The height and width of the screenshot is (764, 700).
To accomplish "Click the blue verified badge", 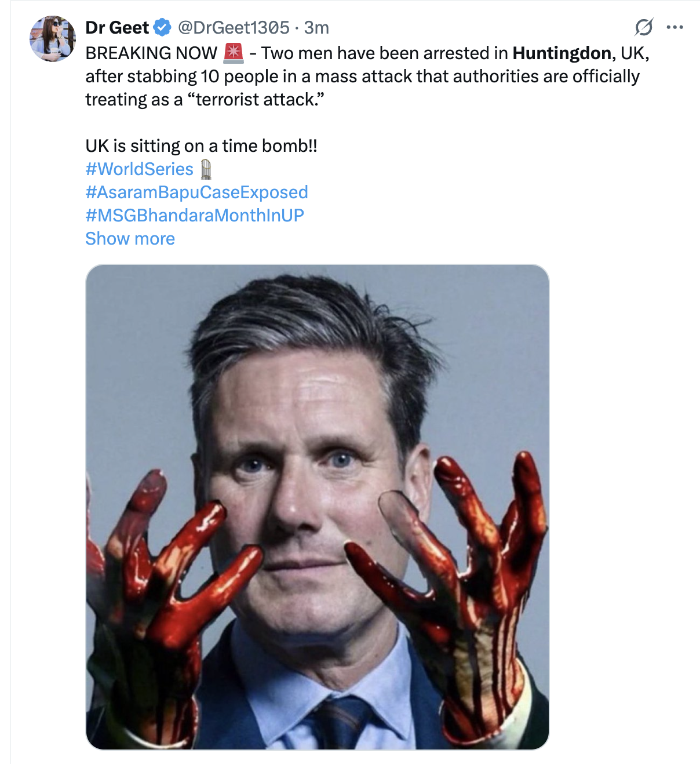I will [x=162, y=27].
